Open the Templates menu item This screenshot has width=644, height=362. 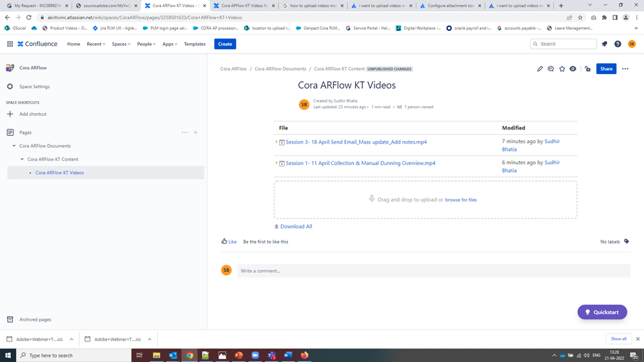[195, 44]
